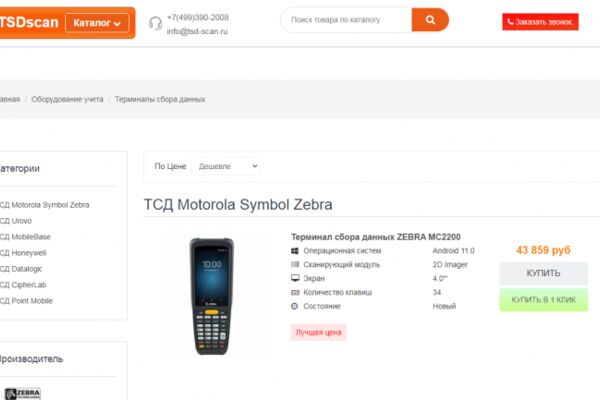600x400 pixels.
Task: Click the КУПИТЬ buy button
Action: tap(543, 273)
